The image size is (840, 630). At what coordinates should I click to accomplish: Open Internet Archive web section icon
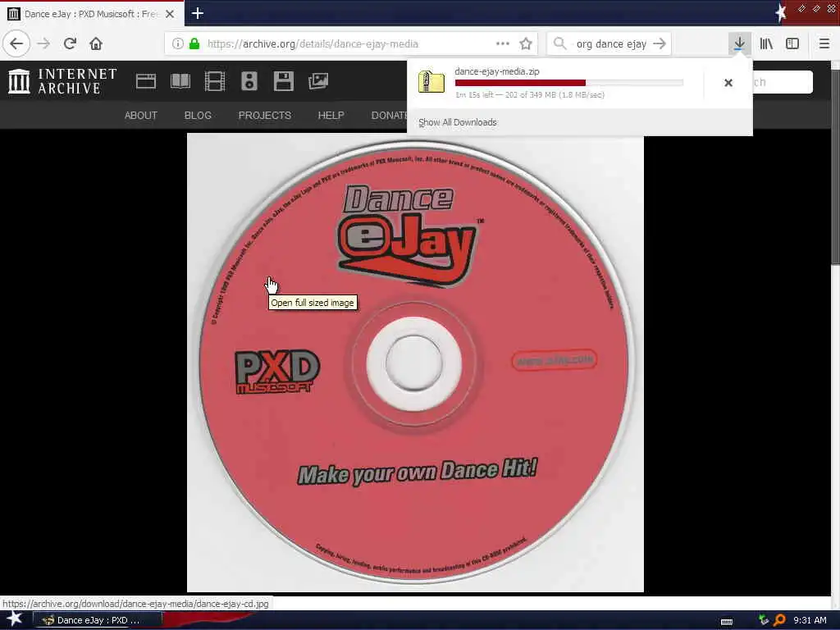point(146,81)
